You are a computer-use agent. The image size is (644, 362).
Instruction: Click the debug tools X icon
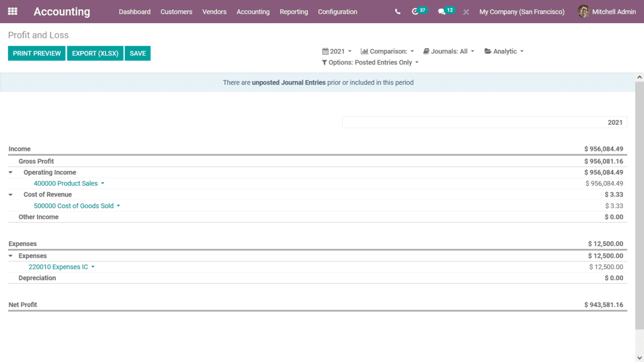pos(466,12)
